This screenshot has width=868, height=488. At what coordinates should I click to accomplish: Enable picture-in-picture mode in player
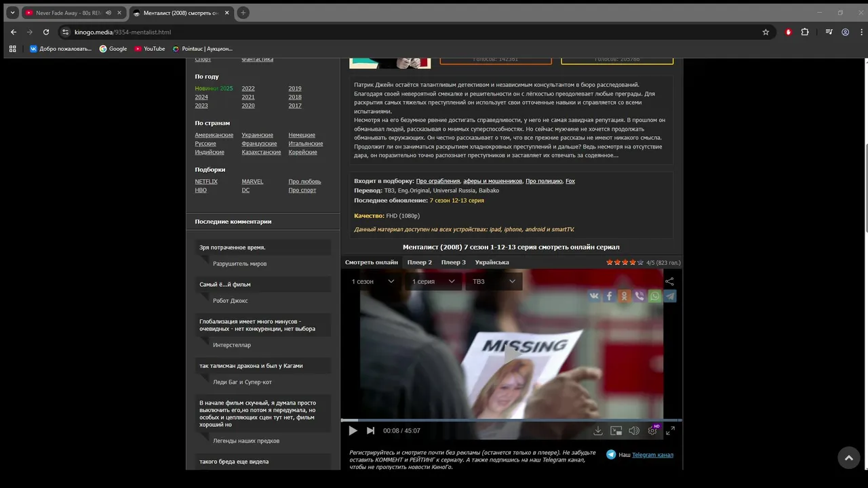[x=616, y=430]
